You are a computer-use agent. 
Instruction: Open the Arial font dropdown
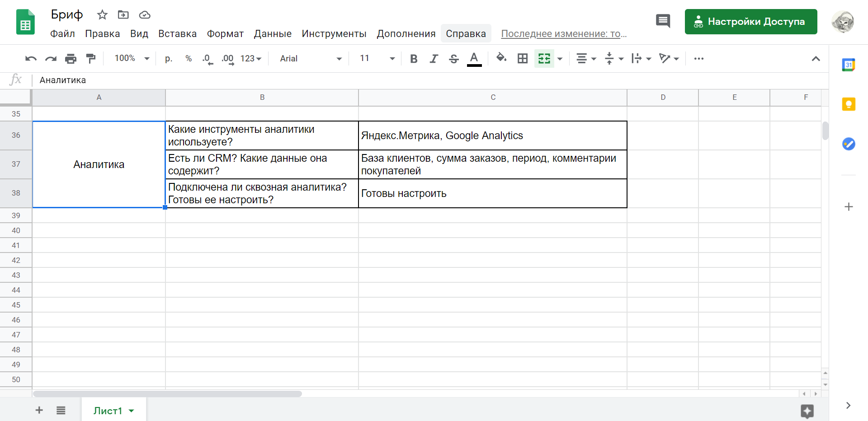pos(310,59)
